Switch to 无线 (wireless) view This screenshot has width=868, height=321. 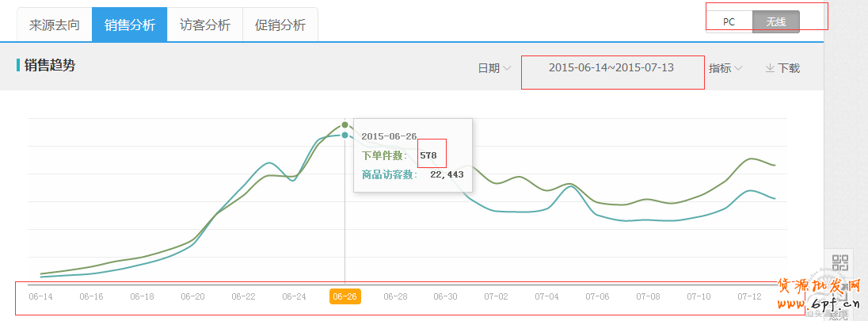click(775, 21)
